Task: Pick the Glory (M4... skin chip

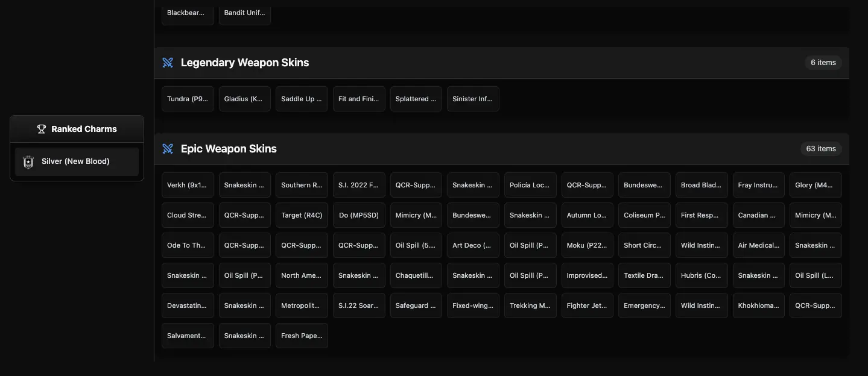Action: pos(816,185)
